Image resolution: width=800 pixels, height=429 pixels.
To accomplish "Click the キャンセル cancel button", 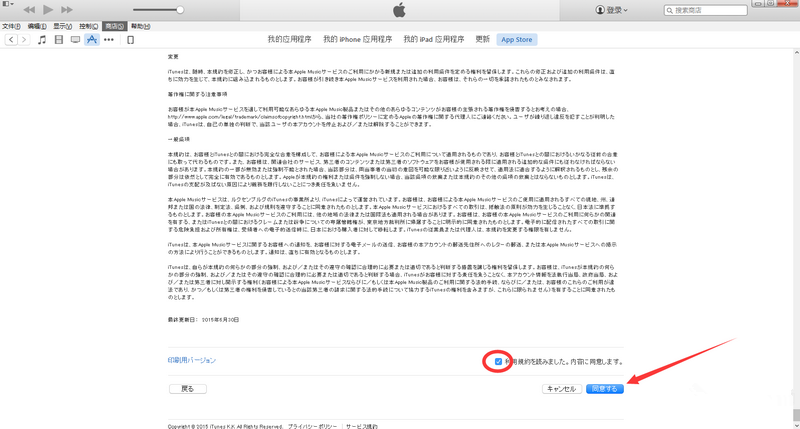I will pyautogui.click(x=562, y=389).
